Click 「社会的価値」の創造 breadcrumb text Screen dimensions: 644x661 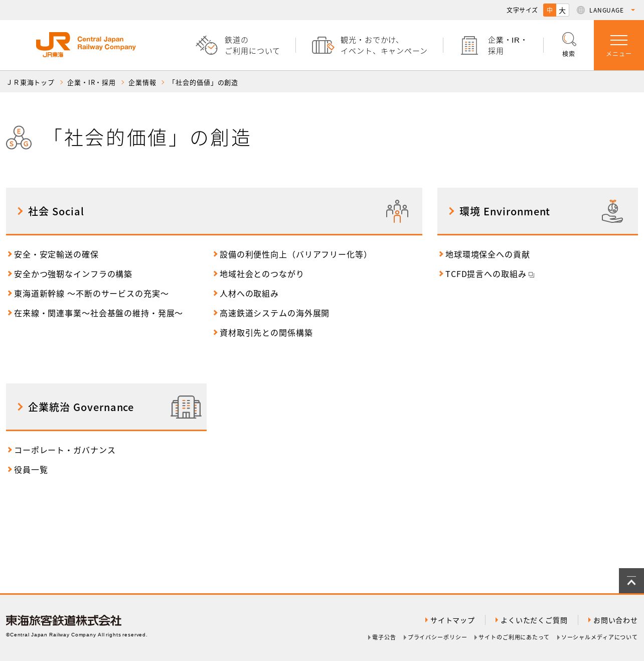coord(204,82)
